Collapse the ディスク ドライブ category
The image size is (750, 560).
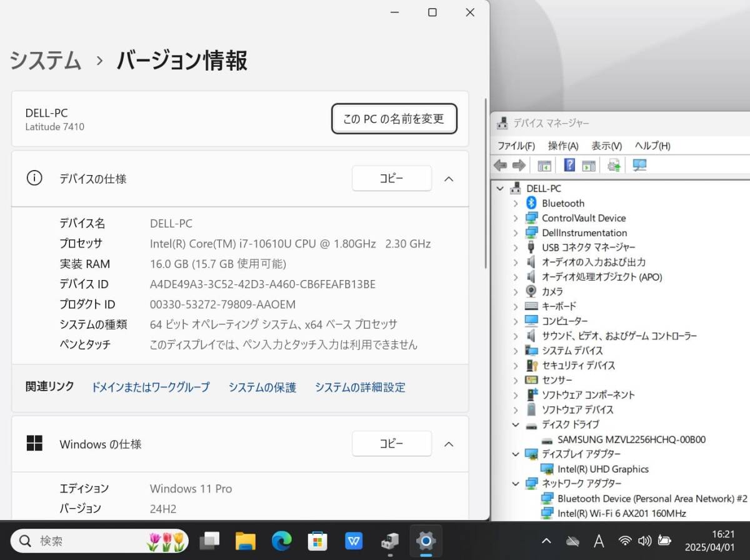(516, 424)
